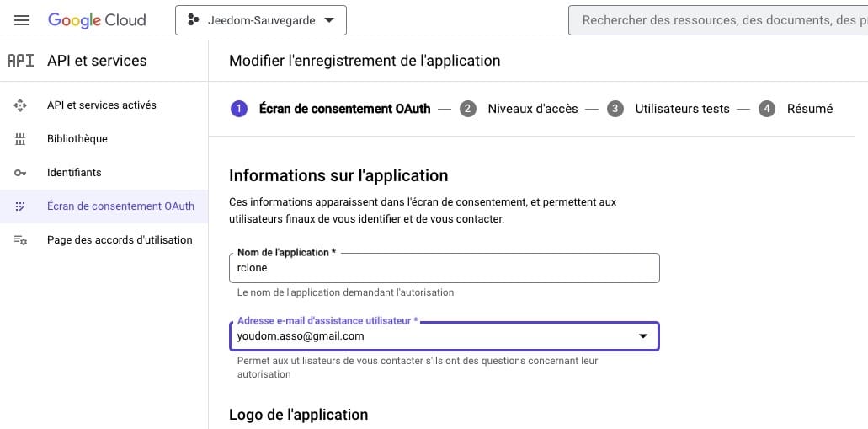The height and width of the screenshot is (429, 868).
Task: Open Identifiants in the sidebar
Action: (104, 173)
